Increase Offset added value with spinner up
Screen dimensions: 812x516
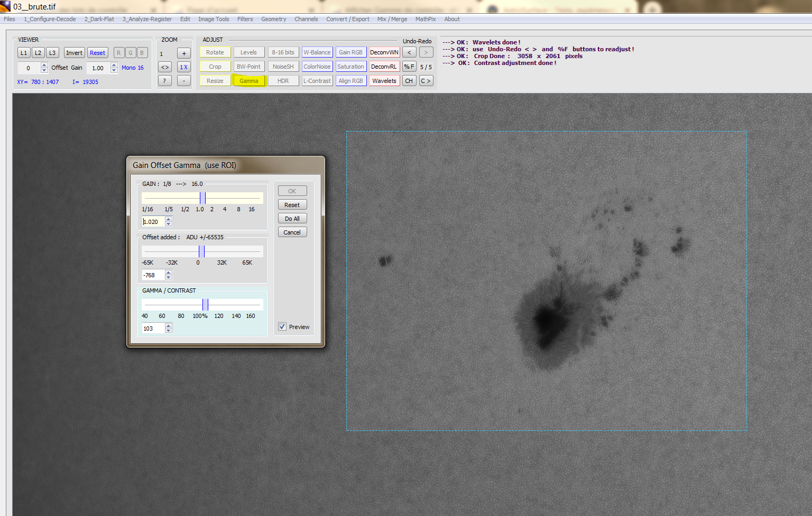tap(169, 273)
